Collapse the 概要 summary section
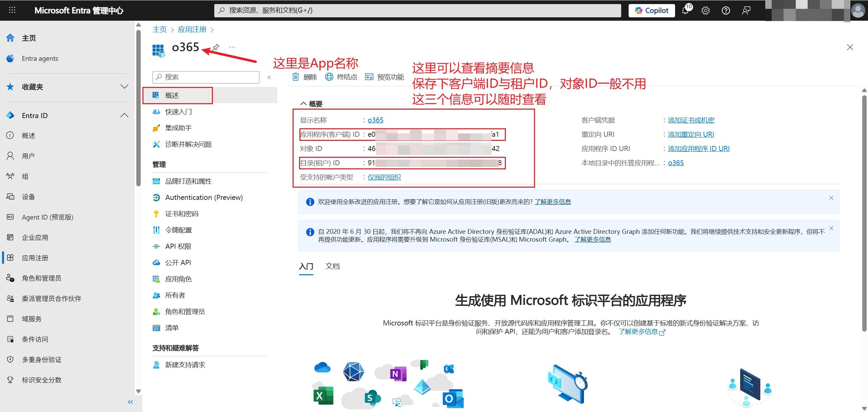 coord(304,104)
